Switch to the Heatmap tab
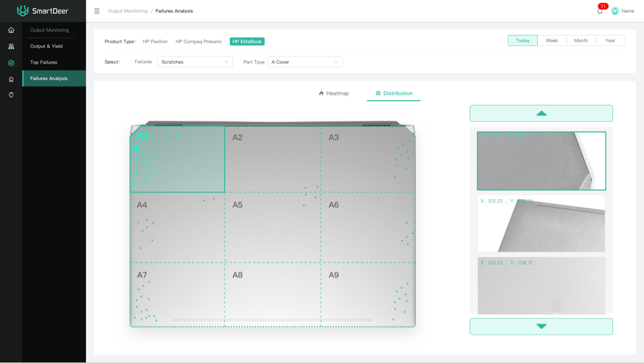The image size is (644, 363). click(334, 93)
